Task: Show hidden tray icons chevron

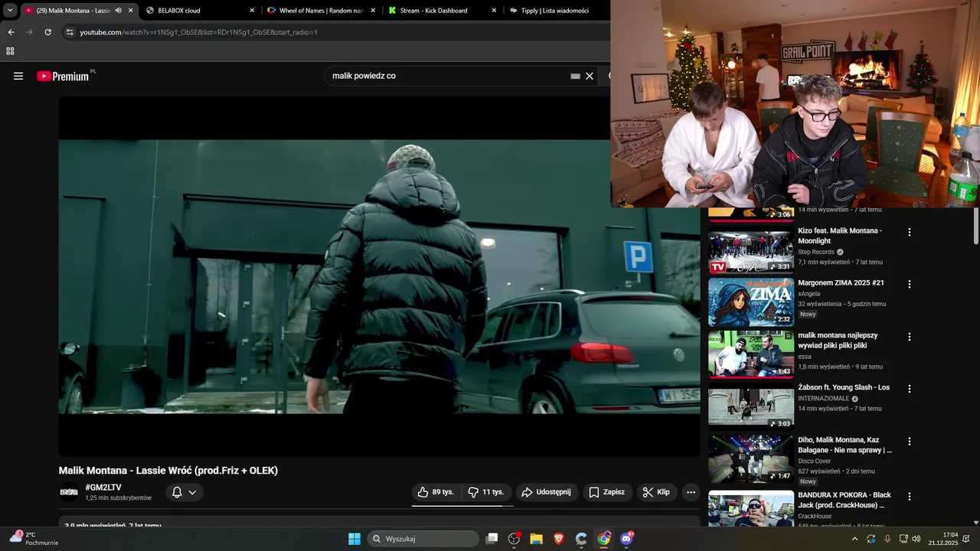Action: tap(854, 539)
